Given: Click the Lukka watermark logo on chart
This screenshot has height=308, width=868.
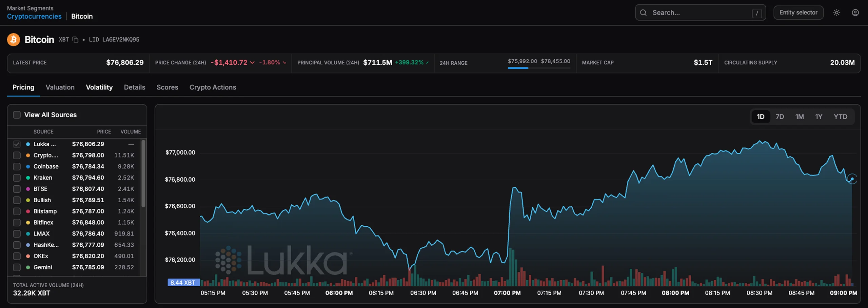Looking at the screenshot, I should pyautogui.click(x=283, y=260).
